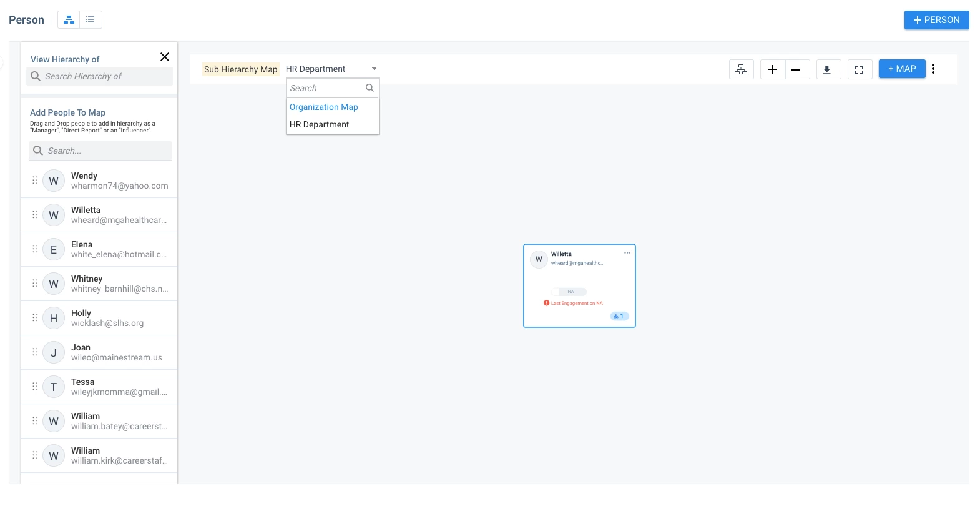Viewport: 980px width, 506px height.
Task: Click the + MAP button
Action: pyautogui.click(x=902, y=69)
